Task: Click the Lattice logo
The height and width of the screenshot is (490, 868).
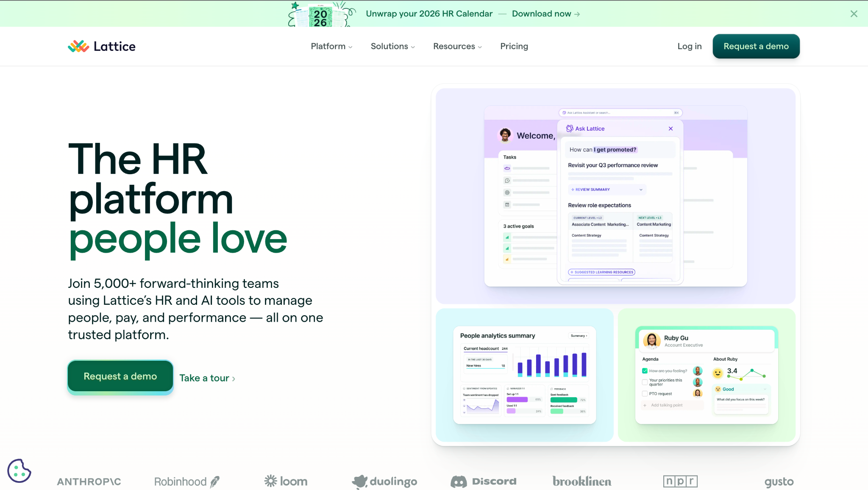Action: tap(102, 46)
